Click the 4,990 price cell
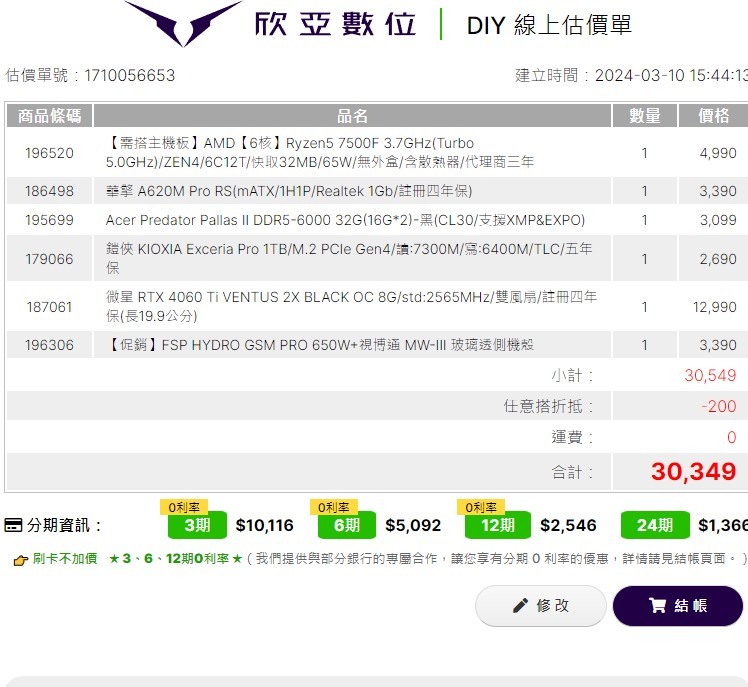Viewport: 748px width, 687px height. pos(718,153)
